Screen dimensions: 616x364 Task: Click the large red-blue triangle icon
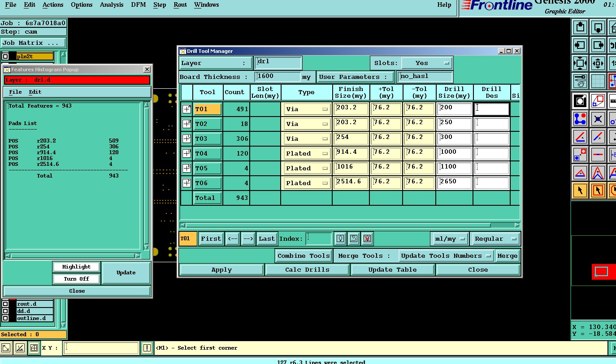pyautogui.click(x=598, y=173)
